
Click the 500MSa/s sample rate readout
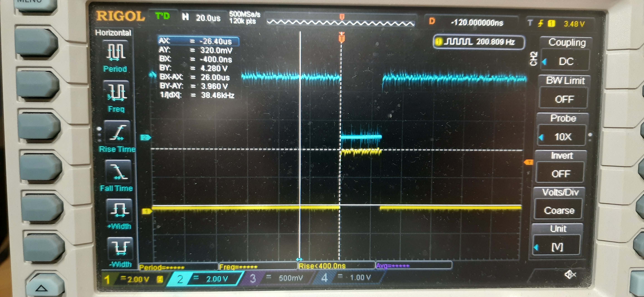245,14
